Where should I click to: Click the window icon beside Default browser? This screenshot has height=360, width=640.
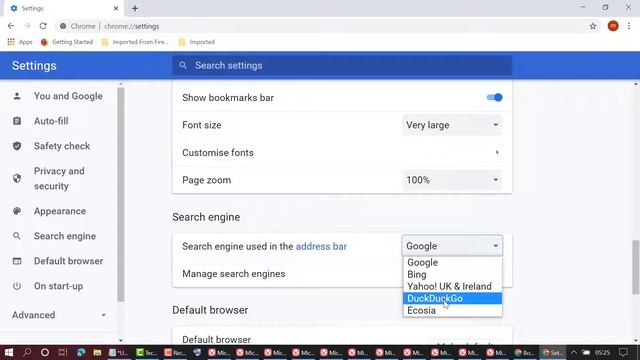pyautogui.click(x=17, y=261)
